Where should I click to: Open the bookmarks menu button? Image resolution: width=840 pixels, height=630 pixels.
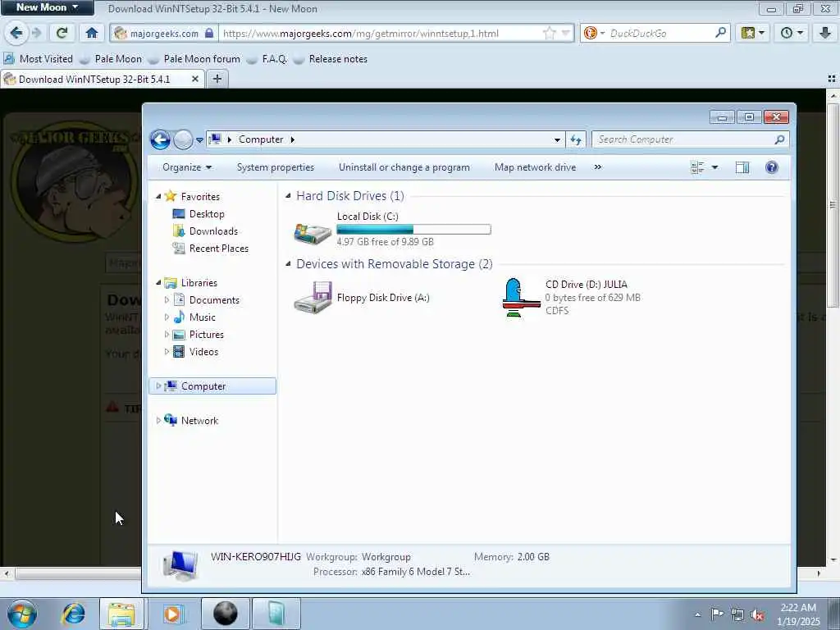point(753,33)
